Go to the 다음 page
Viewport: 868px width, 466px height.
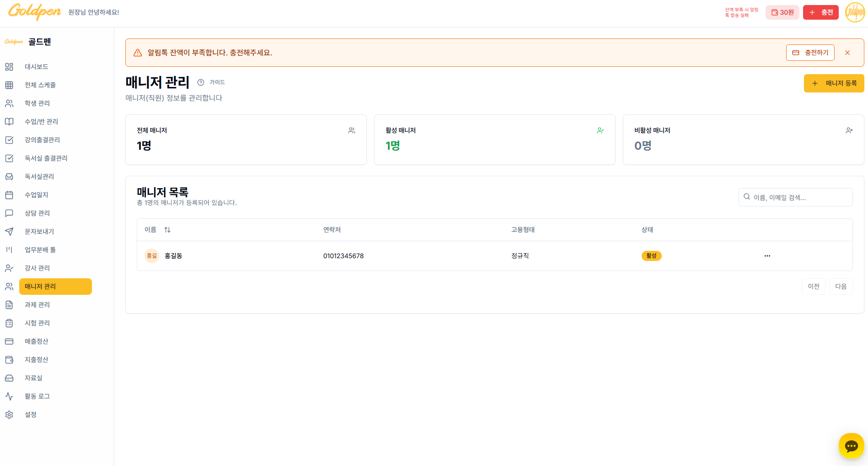(841, 287)
